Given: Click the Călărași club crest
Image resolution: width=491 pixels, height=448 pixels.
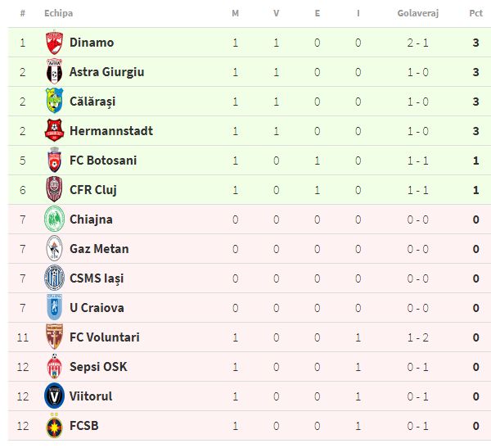Looking at the screenshot, I should coord(54,102).
